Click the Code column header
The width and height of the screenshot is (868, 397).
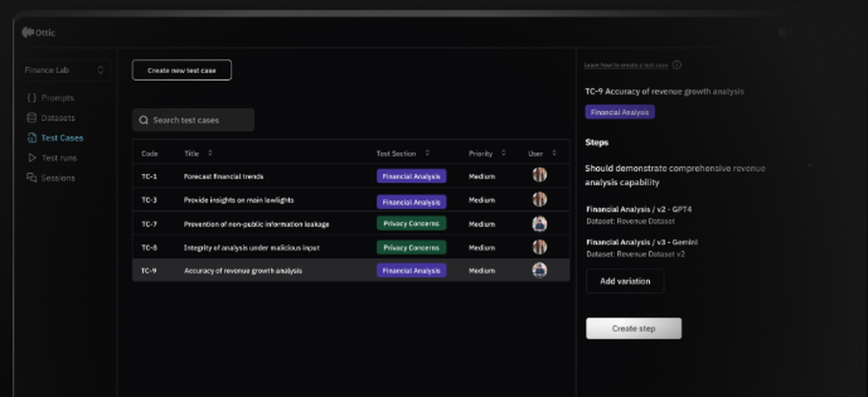[149, 154]
